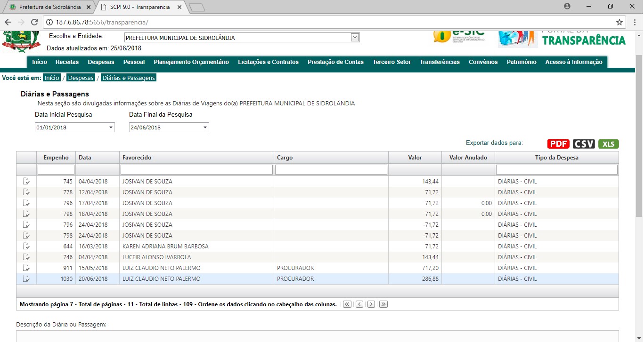Open Acesso à Informação menu

click(x=574, y=62)
